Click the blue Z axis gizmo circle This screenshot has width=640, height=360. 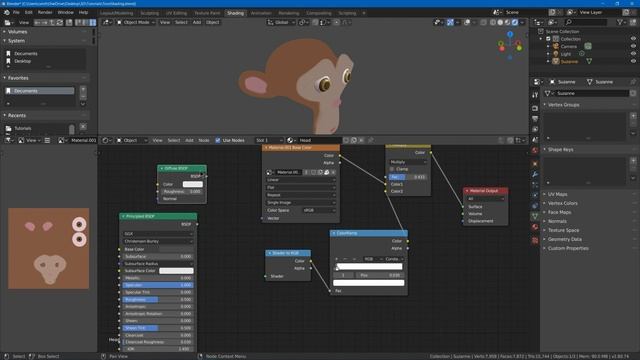pos(510,35)
